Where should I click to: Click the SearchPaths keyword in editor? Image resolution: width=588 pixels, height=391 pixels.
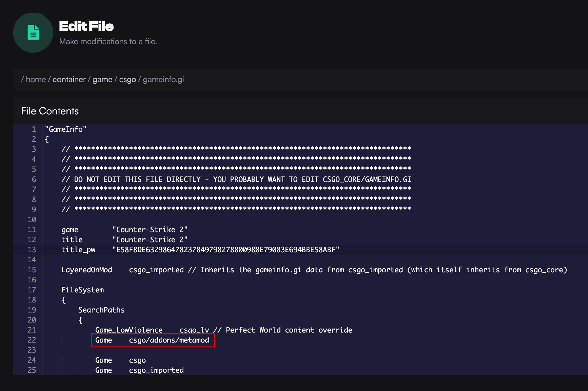click(101, 310)
